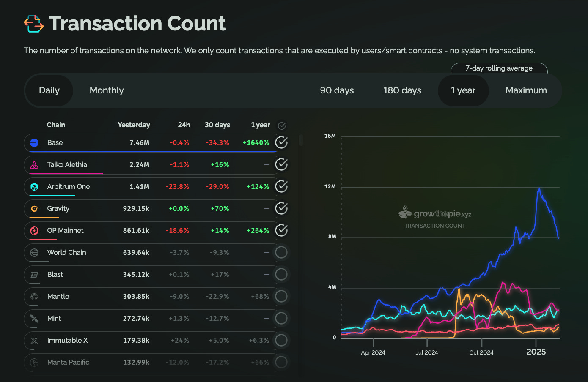
Task: Toggle select-all chains checkmark in header
Action: (x=282, y=126)
